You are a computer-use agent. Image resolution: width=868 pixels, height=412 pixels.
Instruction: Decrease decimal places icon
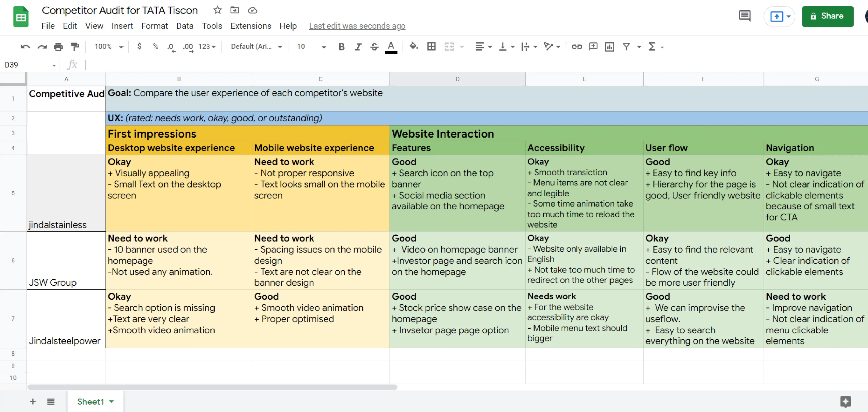pyautogui.click(x=171, y=47)
